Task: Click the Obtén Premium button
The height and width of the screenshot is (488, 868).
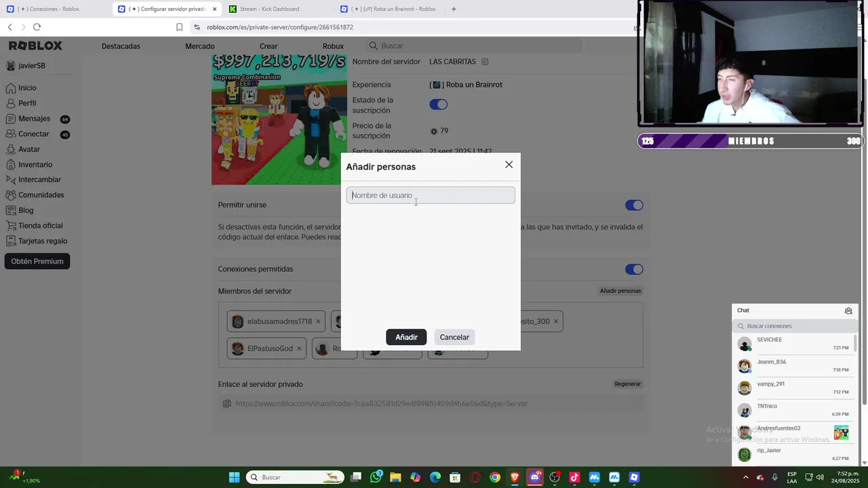Action: point(37,261)
